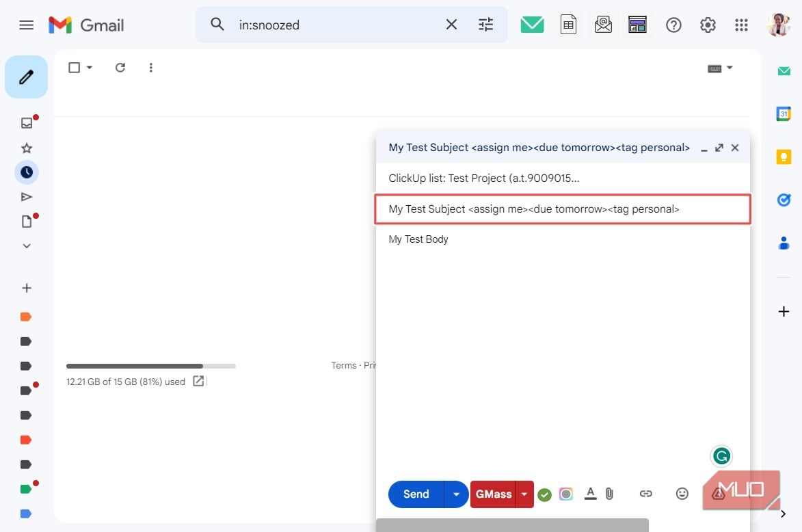Insert link in the compose toolbar

[646, 494]
